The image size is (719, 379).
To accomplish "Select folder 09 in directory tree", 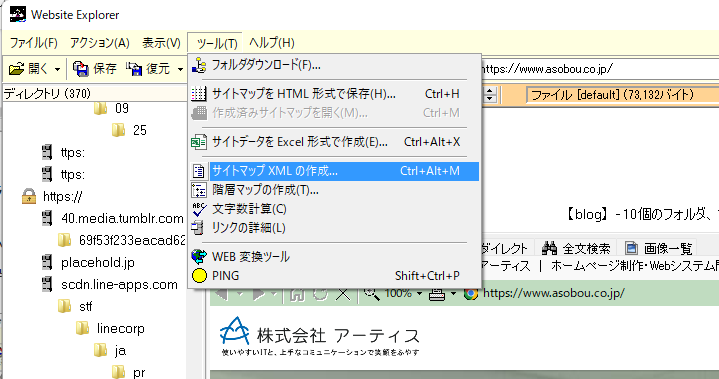I will coord(111,109).
